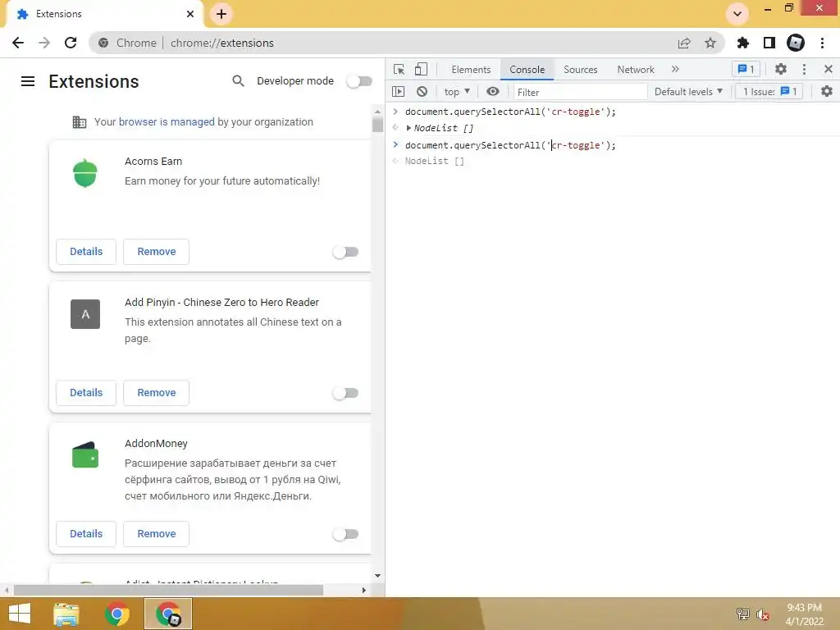
Task: Open the Chrome side panel icon
Action: pyautogui.click(x=769, y=43)
